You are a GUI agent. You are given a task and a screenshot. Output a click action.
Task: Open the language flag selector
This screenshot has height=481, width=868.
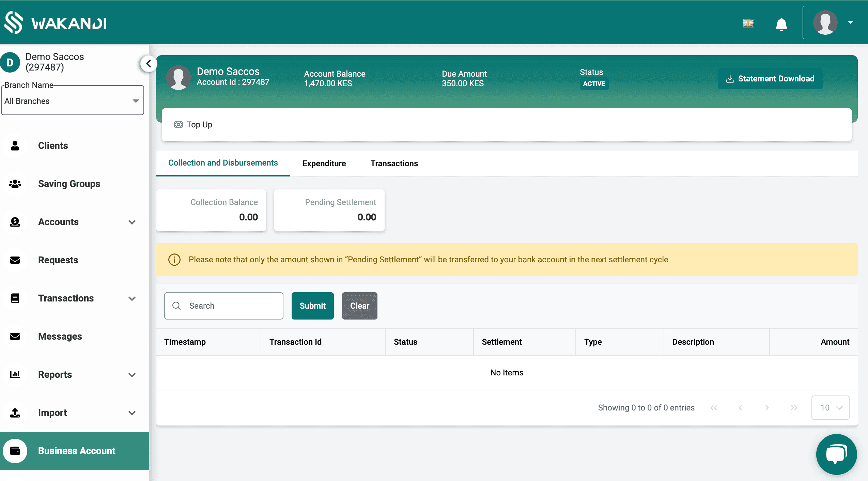coord(748,24)
